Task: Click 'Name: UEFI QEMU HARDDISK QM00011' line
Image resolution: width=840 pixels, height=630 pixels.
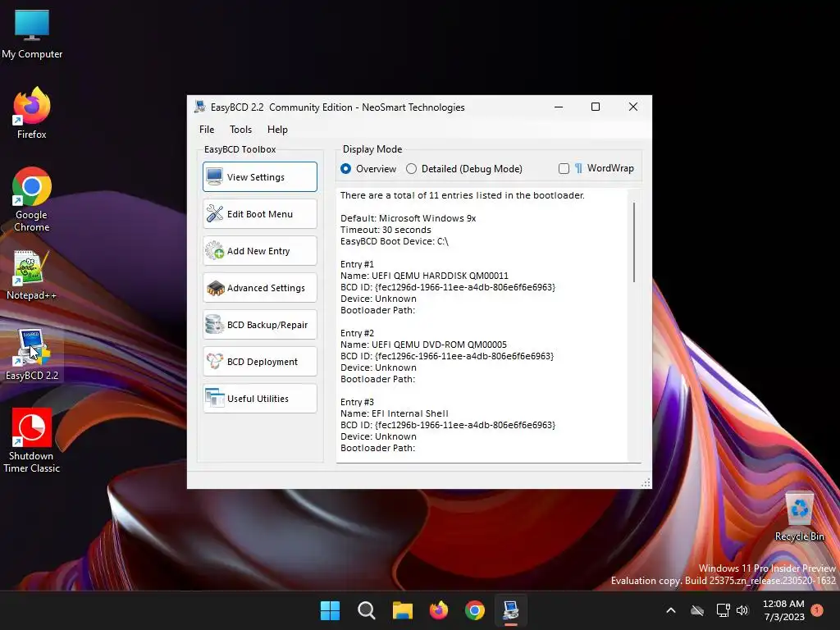Action: click(424, 276)
